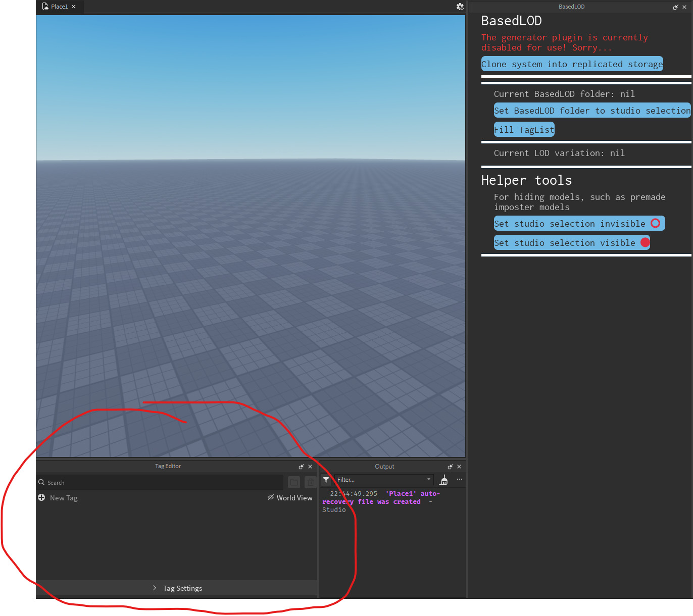Switch to the Place1 tab
The image size is (693, 616).
pos(58,7)
